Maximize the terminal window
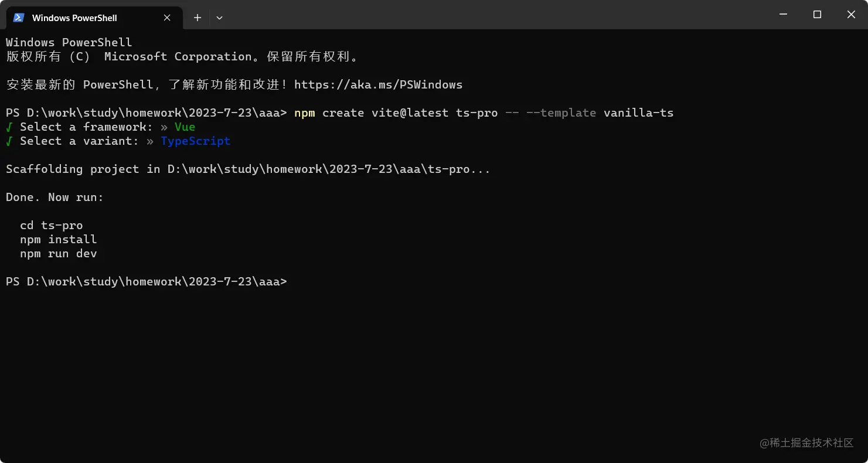The height and width of the screenshot is (463, 868). coord(817,15)
